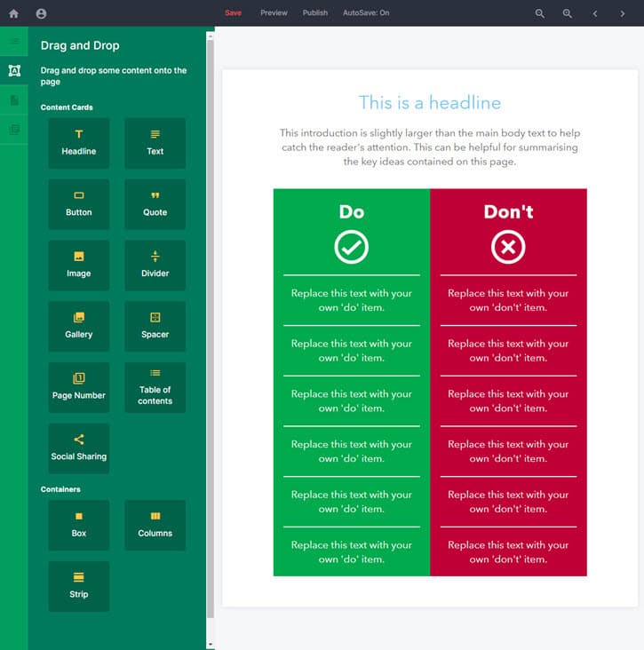The height and width of the screenshot is (650, 644).
Task: Go to previous page with left chevron
Action: coord(595,13)
